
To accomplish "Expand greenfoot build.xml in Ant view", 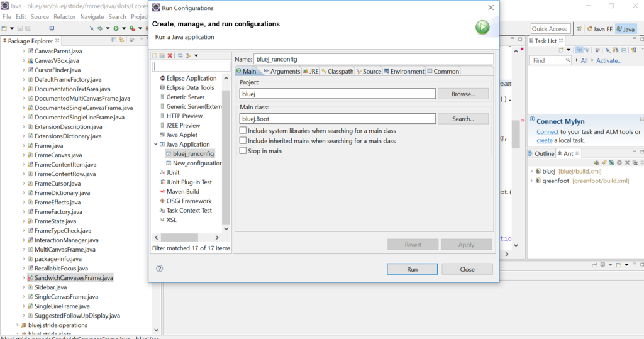I will click(531, 181).
